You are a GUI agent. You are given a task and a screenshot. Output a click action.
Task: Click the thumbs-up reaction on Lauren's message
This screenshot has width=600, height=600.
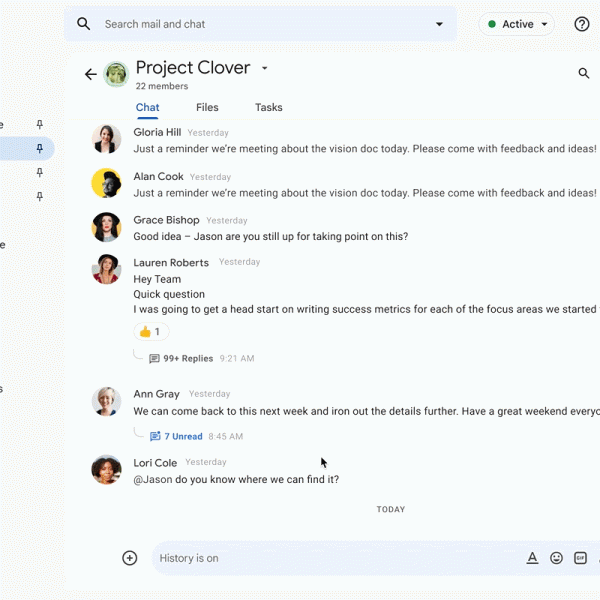click(x=151, y=331)
